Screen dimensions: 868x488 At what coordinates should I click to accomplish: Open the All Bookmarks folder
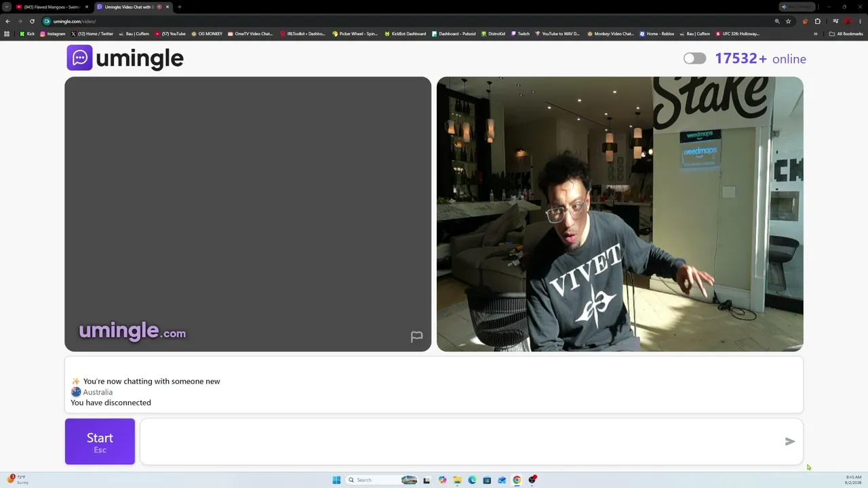pyautogui.click(x=846, y=34)
